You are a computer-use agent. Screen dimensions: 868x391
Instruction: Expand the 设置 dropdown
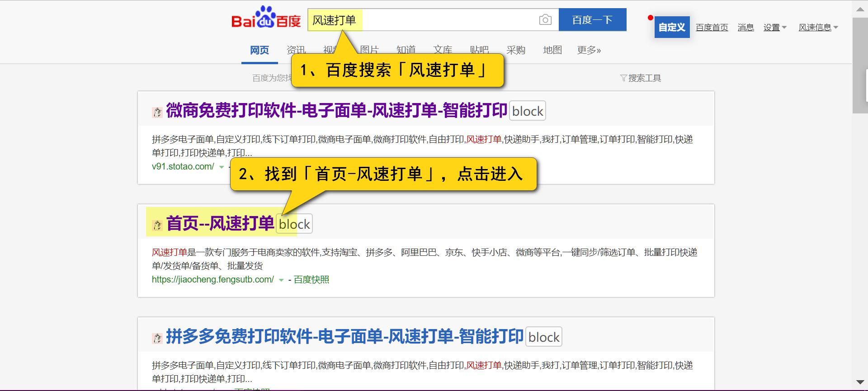(x=775, y=28)
